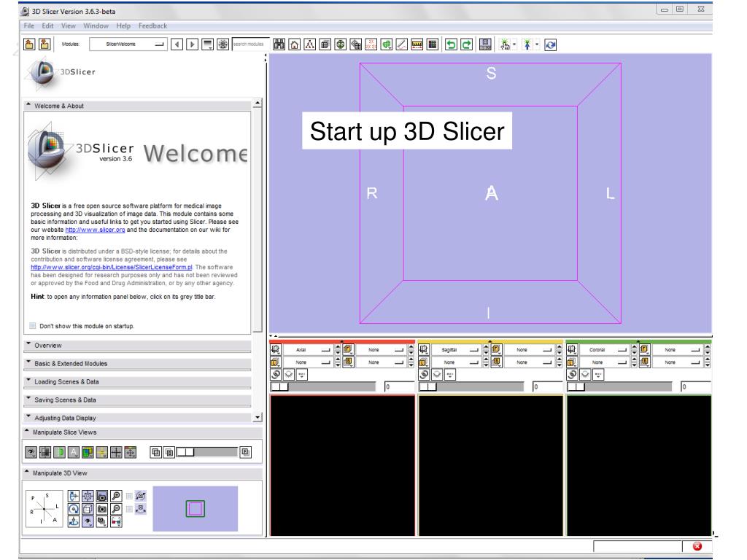Show only foreground layer in slice views

245,452
